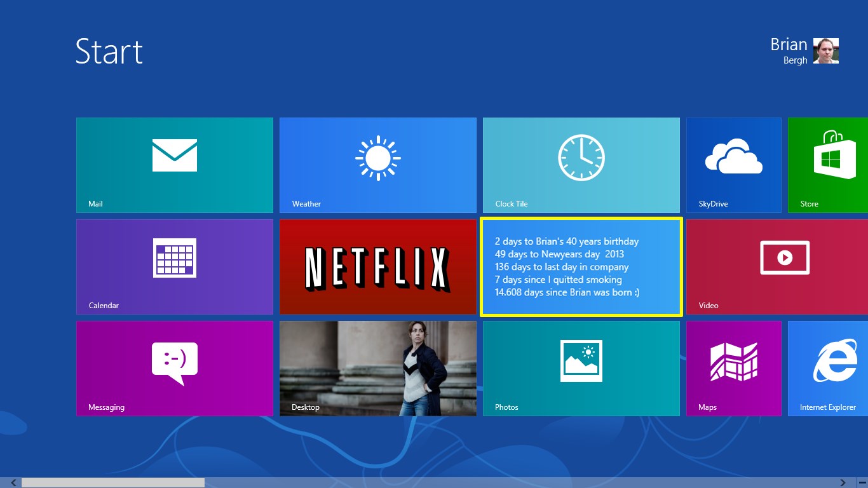Launch the Netflix tile
Viewport: 868px width, 488px height.
[378, 267]
